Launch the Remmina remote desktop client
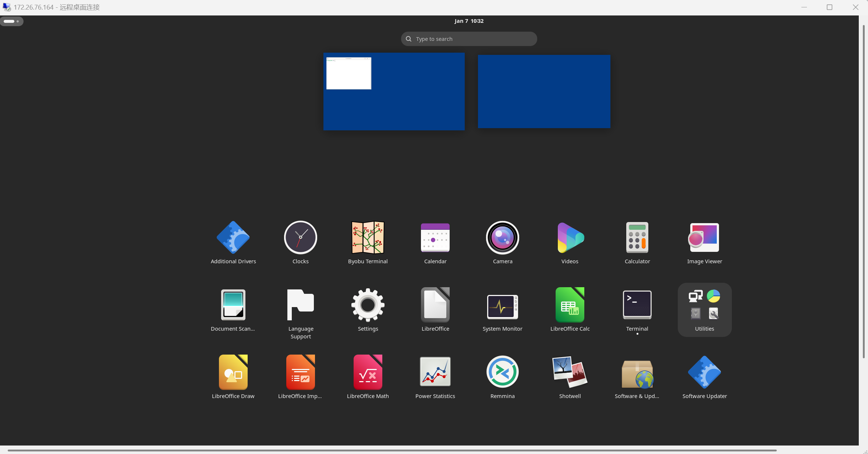Screen dimensions: 868x454 (x=502, y=372)
